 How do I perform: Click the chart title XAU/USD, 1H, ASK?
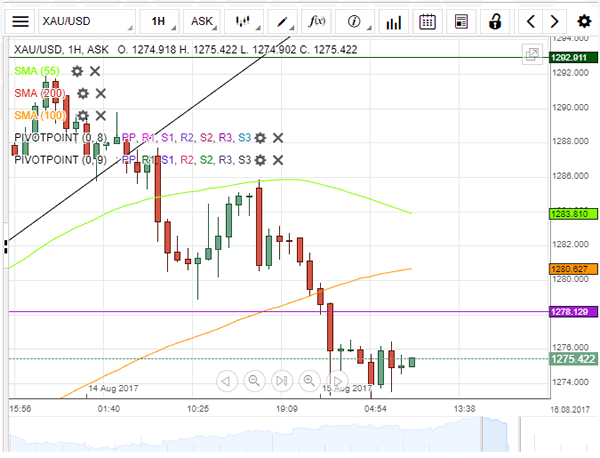click(x=61, y=50)
